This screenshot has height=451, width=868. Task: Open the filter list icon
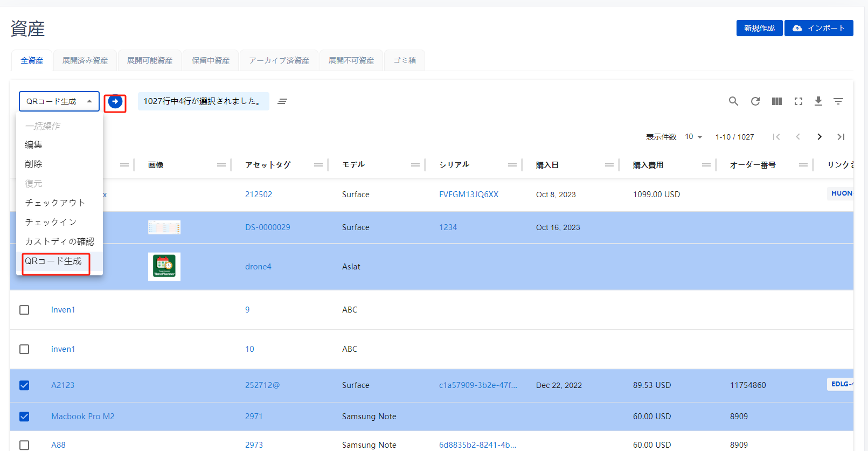[838, 101]
